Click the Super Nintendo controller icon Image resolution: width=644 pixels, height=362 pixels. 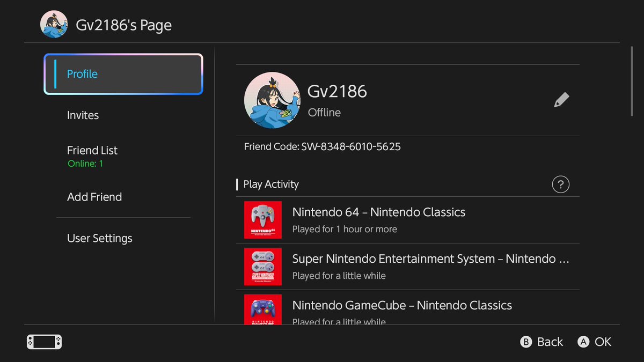[x=263, y=267]
